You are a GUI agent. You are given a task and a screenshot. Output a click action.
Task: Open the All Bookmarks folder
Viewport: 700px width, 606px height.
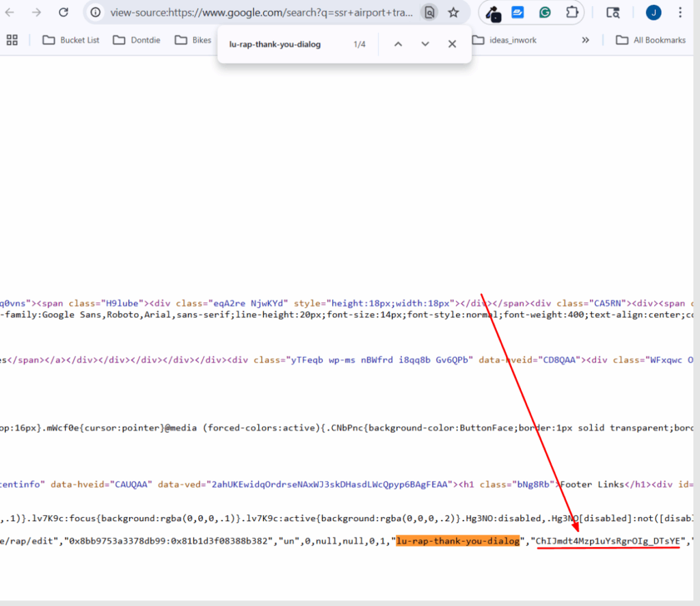point(651,40)
